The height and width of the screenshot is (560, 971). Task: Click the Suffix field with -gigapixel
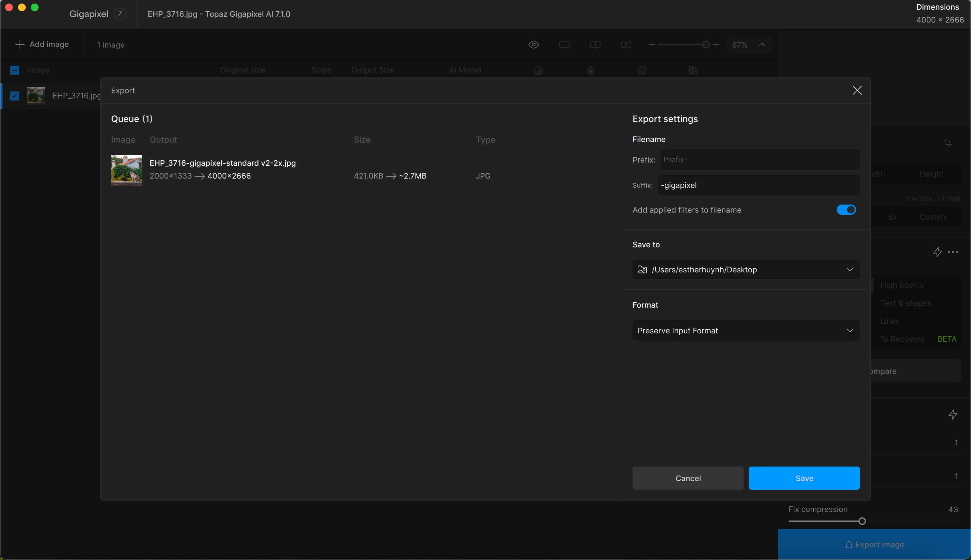pos(759,185)
